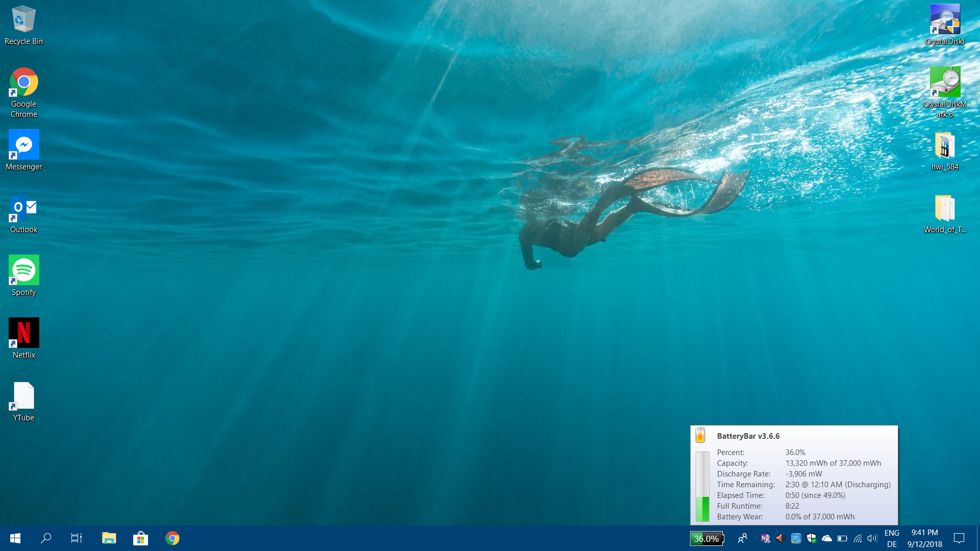Click the "Full Runtime:" label in popup
Image resolution: width=980 pixels, height=551 pixels.
click(740, 506)
